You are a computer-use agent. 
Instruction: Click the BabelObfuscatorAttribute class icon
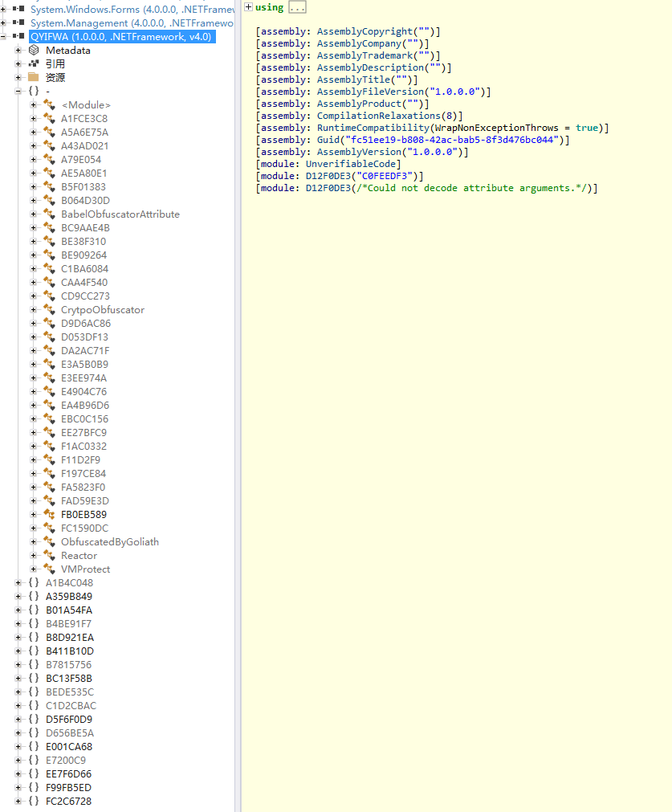pyautogui.click(x=49, y=214)
